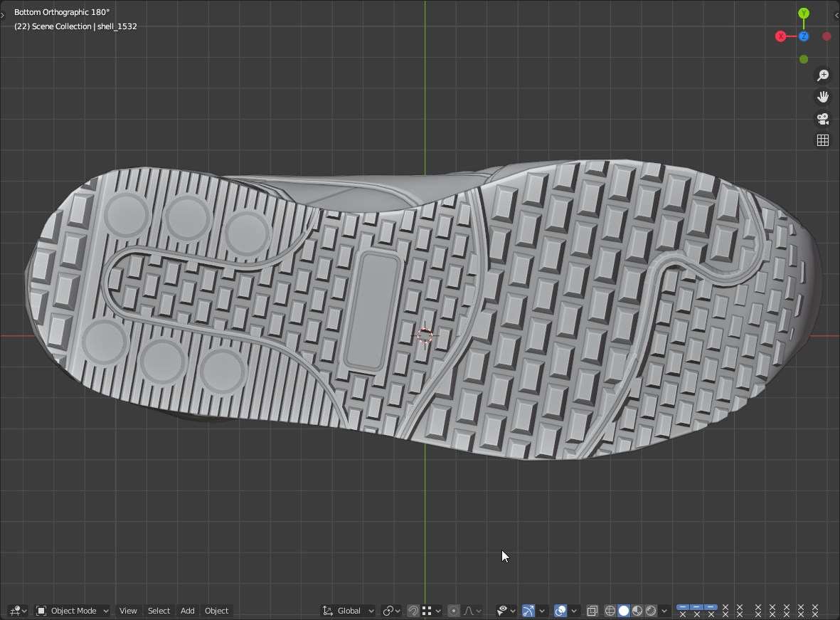Click the green Y axis on the gizmo
The height and width of the screenshot is (620, 840).
[804, 14]
